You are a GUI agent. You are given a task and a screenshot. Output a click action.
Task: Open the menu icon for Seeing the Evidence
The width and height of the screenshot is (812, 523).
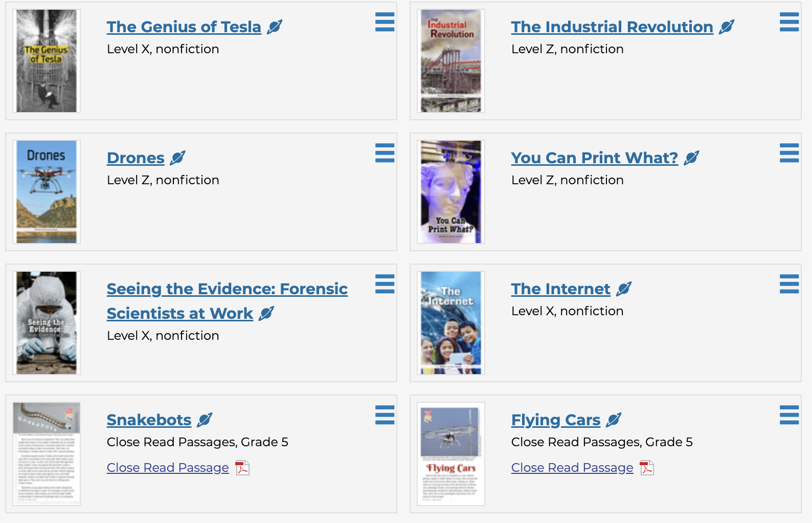point(385,284)
